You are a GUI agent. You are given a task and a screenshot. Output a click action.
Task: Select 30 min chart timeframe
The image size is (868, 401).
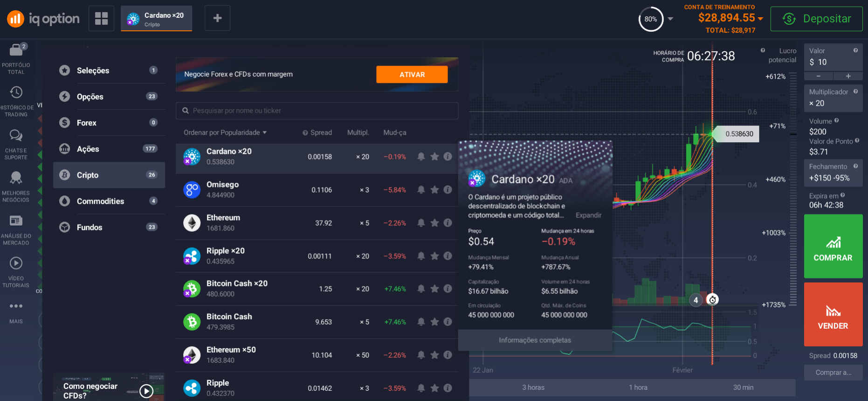click(x=743, y=387)
